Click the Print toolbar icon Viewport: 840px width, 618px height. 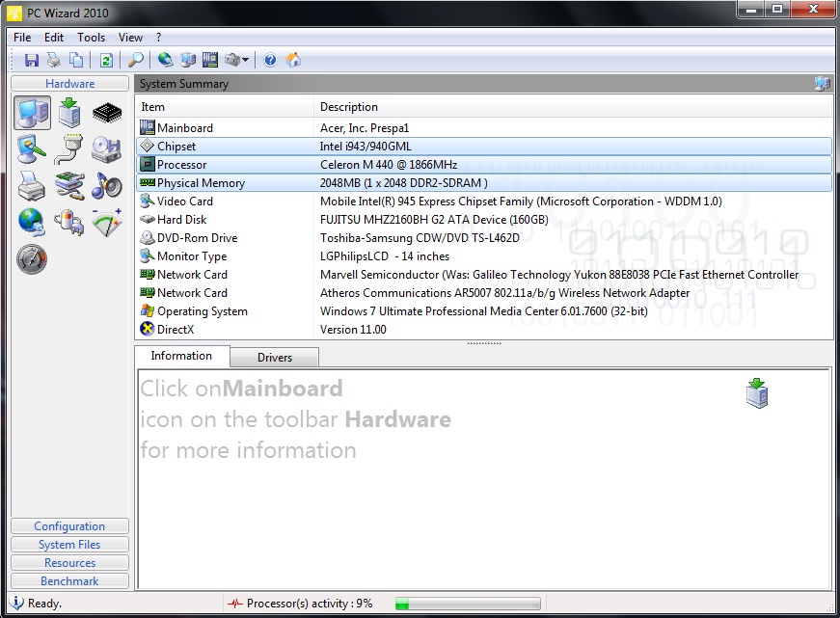click(x=54, y=60)
